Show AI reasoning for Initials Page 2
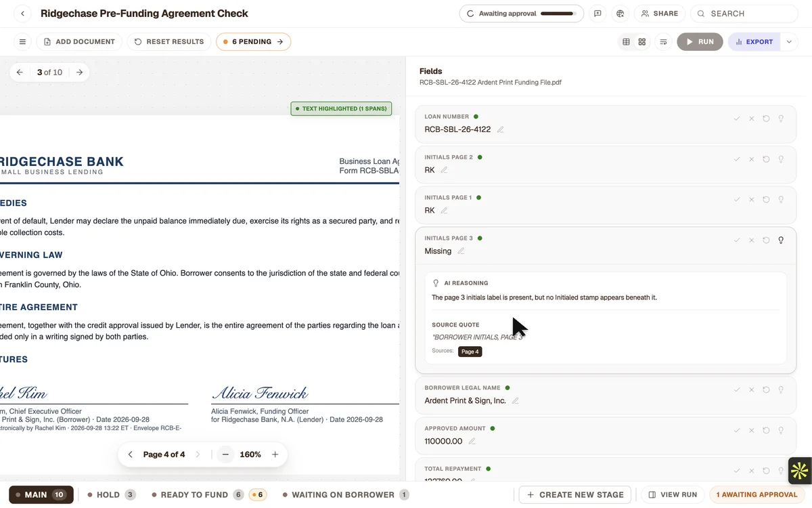The height and width of the screenshot is (508, 812). click(781, 159)
